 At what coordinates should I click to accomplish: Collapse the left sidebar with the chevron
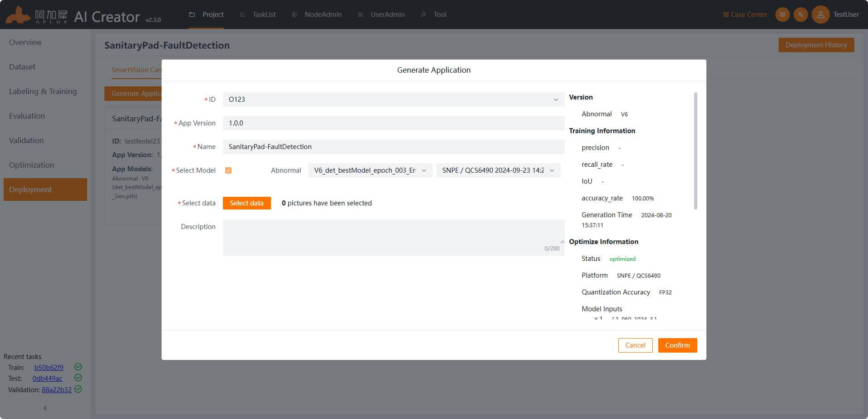pyautogui.click(x=45, y=408)
